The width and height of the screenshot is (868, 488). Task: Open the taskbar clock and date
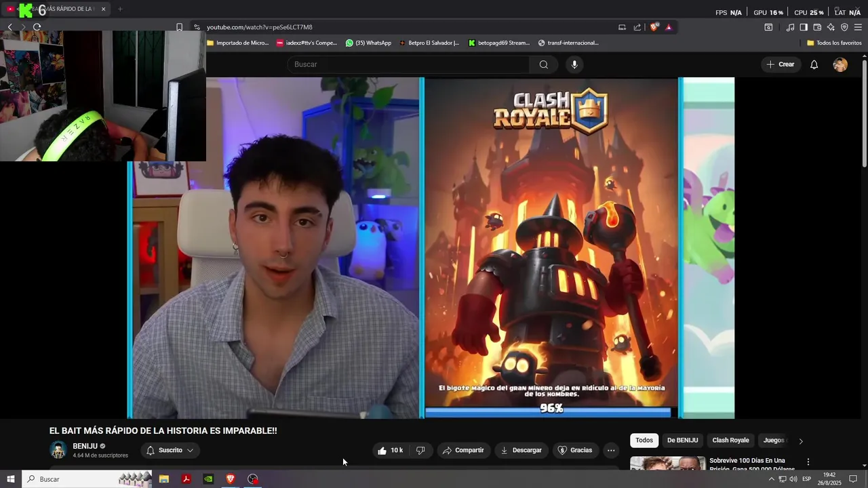(830, 479)
